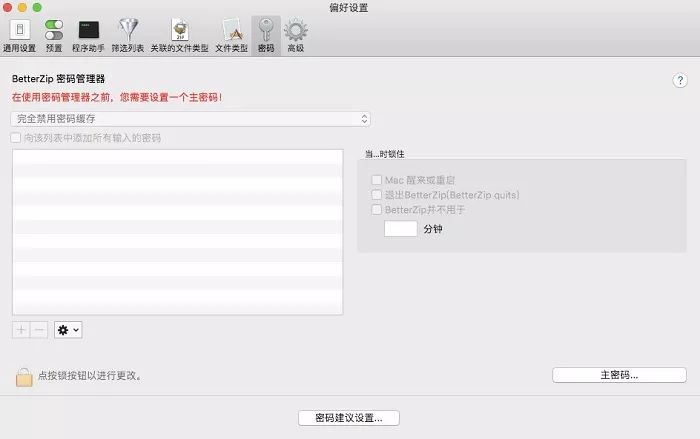This screenshot has height=439, width=700.
Task: Click the 密码建议设置... button
Action: (349, 418)
